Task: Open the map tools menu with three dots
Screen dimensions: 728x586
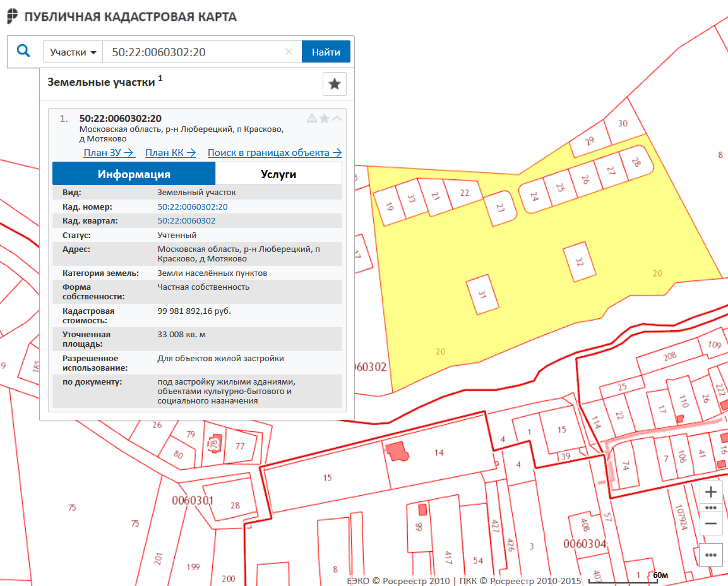Action: coord(710,555)
